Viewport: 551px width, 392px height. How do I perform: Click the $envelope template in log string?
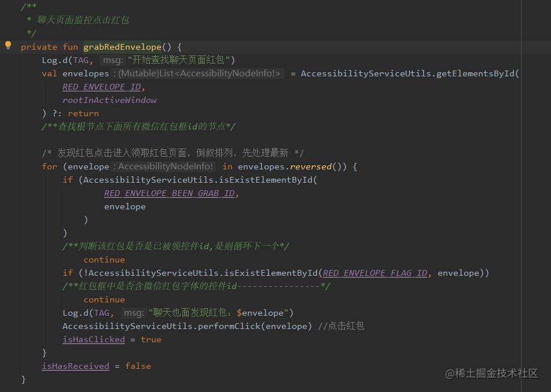pos(260,313)
